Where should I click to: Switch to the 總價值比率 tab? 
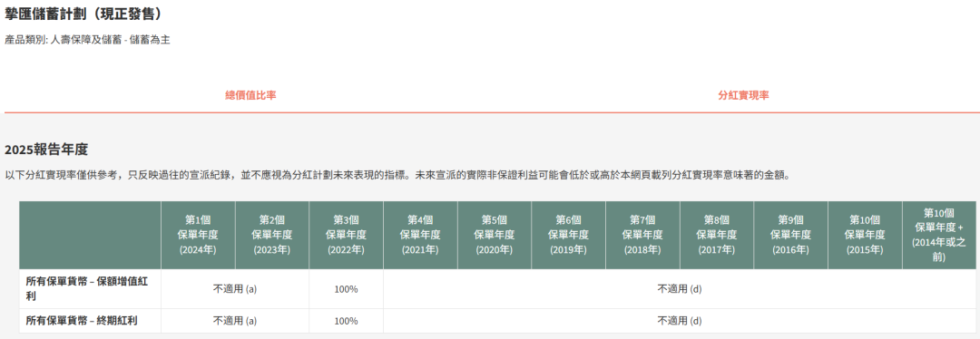250,95
